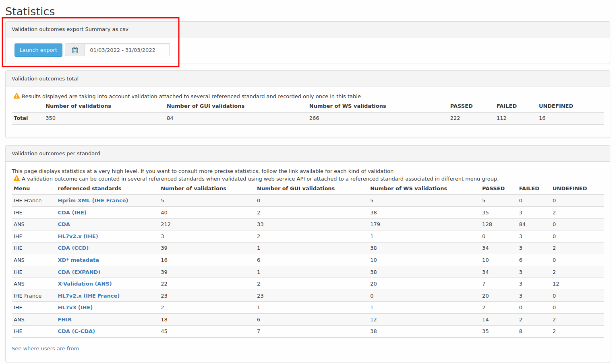Screen dimensions: 615x364
Task: Open Hprim XML (IHE France) statistics
Action: (93, 200)
